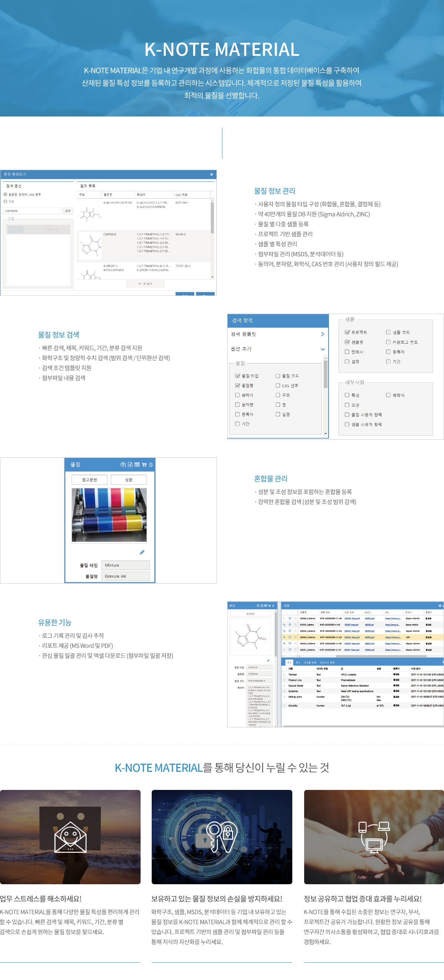This screenshot has width=444, height=980.
Task: Click the trash icon in Mixture 물질 header
Action: (x=151, y=464)
